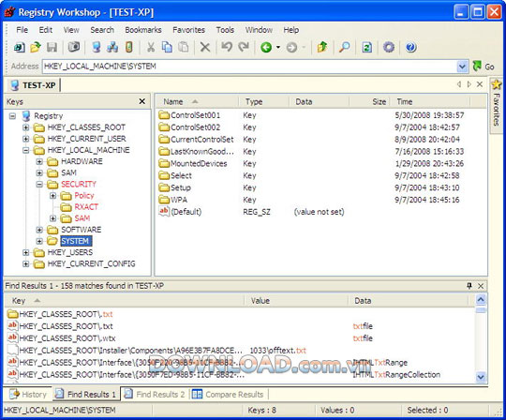Click the previous tab arrow in tab strip
Viewport: 506px width, 420px height.
click(459, 84)
